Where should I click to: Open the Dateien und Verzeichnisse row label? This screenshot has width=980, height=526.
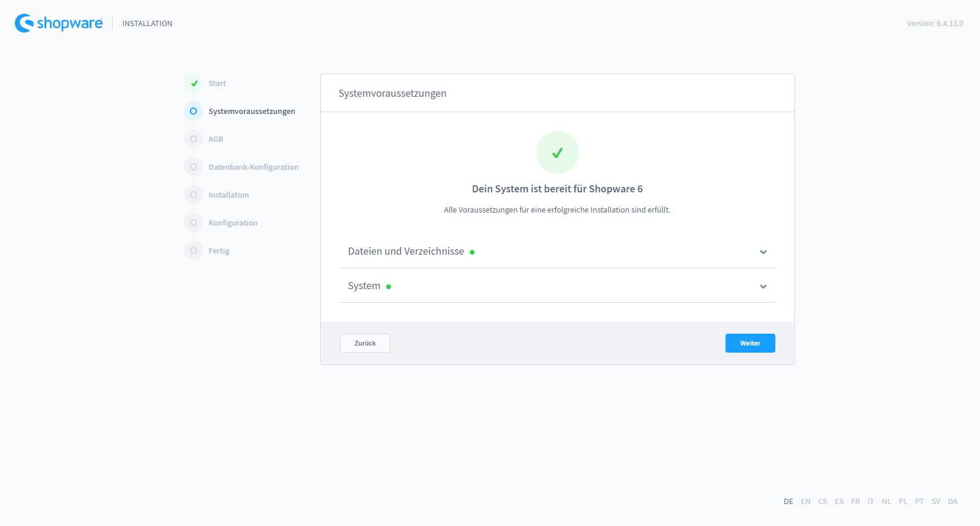click(406, 251)
